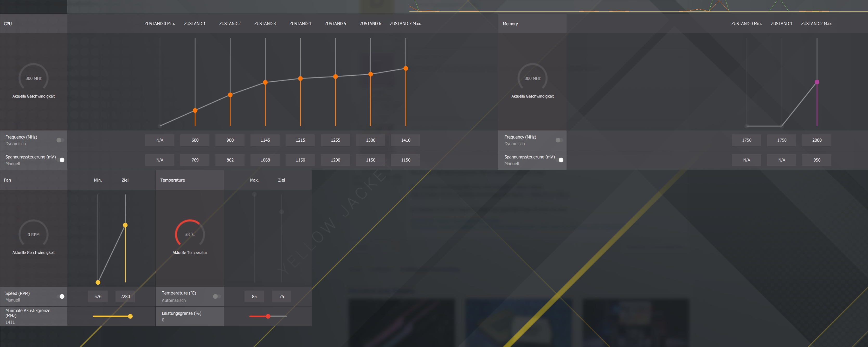Click Minimale Akustikgrenze yellow slider handle
Viewport: 868px width, 347px height.
[x=130, y=316]
